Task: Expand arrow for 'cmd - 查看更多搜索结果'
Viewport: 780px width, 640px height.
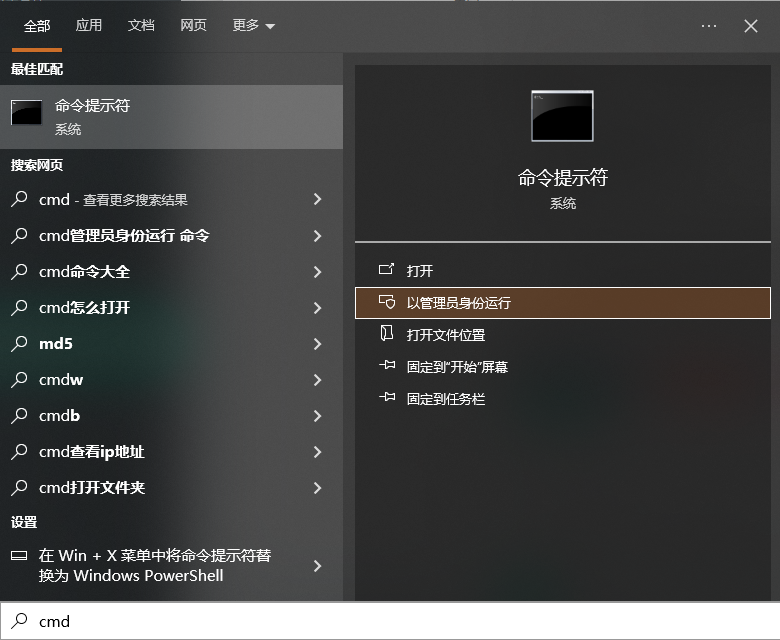Action: (317, 199)
